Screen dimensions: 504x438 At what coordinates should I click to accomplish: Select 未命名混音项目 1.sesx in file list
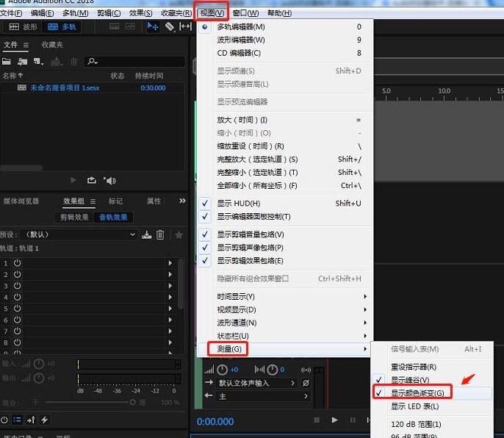[x=65, y=87]
